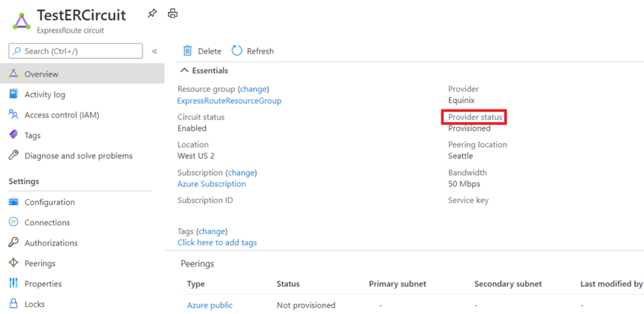Image resolution: width=644 pixels, height=314 pixels.
Task: Select Connections under Settings
Action: [x=82, y=222]
